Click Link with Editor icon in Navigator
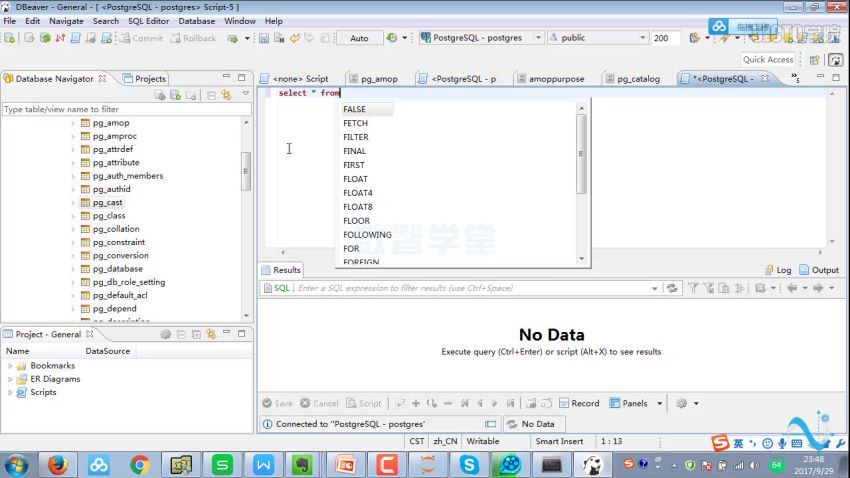The width and height of the screenshot is (850, 478). (226, 95)
